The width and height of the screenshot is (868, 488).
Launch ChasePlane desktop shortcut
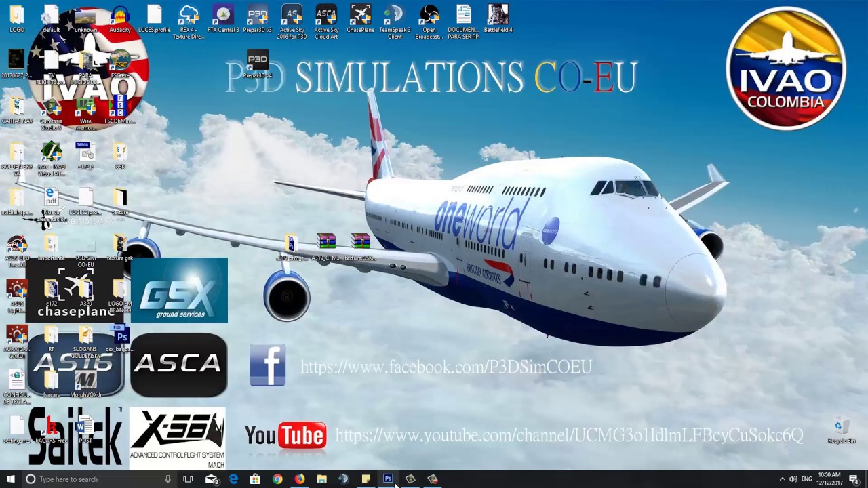tap(361, 19)
